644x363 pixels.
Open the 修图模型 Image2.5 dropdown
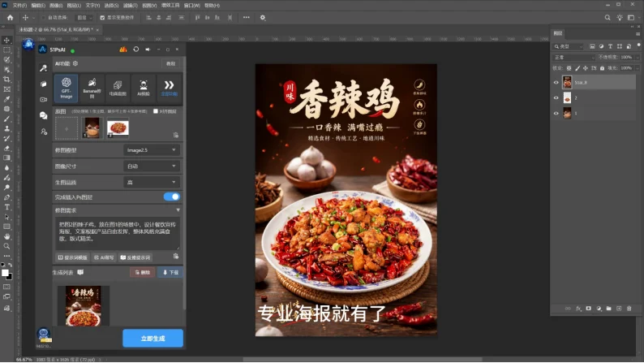tap(152, 150)
